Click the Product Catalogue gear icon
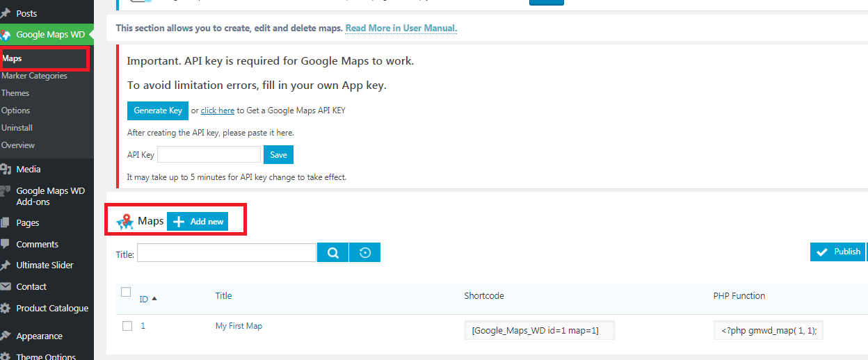The height and width of the screenshot is (360, 868). click(x=6, y=308)
